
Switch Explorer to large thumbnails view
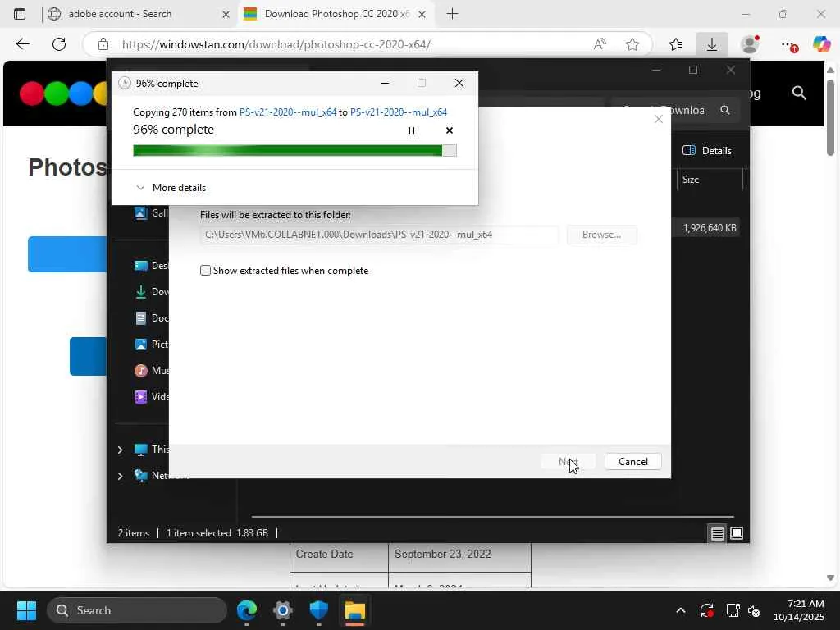737,533
